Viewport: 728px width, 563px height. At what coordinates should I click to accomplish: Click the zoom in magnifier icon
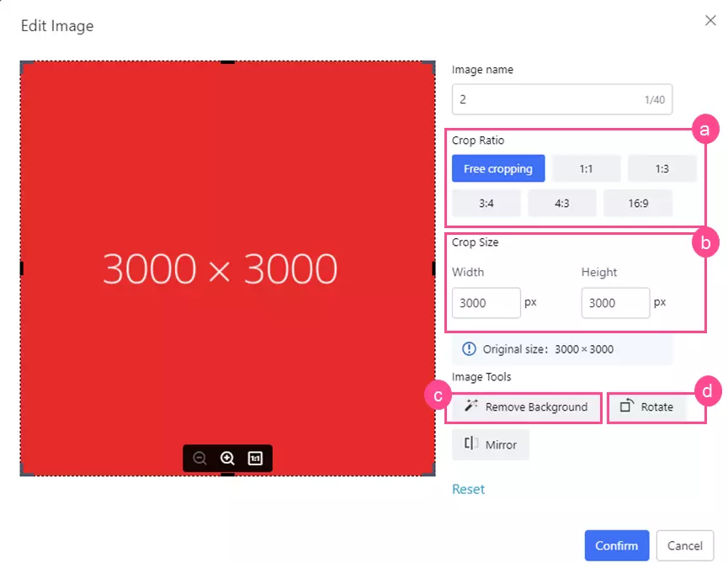227,459
